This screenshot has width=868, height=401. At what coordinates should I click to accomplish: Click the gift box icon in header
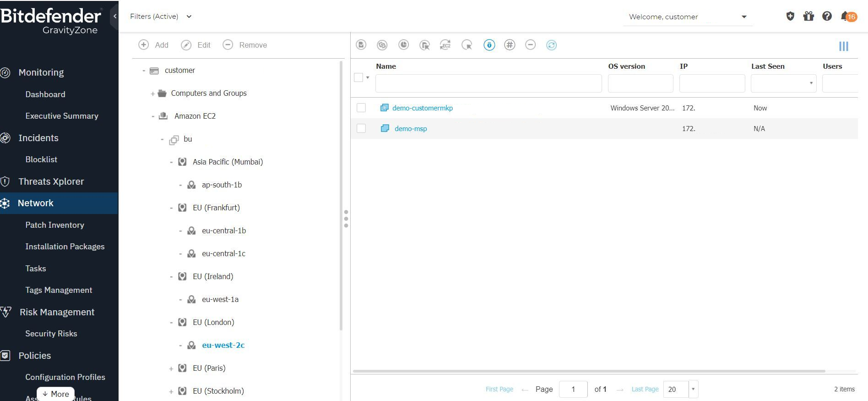pos(808,16)
